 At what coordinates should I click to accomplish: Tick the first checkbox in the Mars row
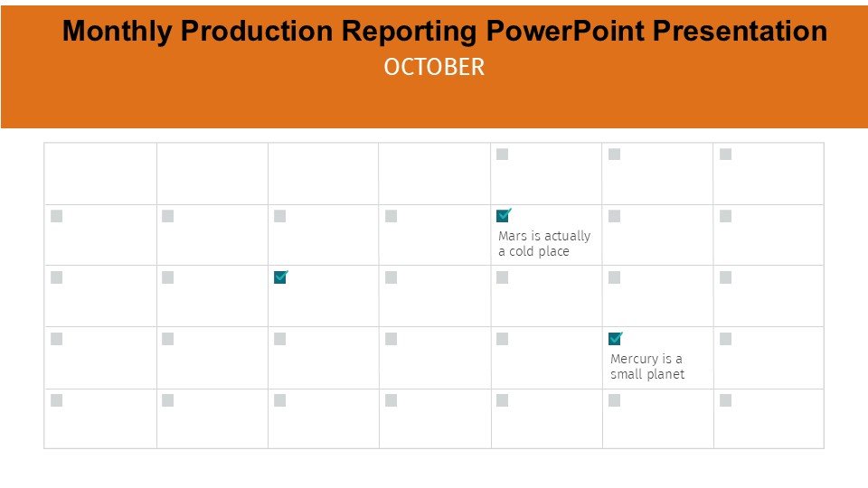[x=57, y=216]
